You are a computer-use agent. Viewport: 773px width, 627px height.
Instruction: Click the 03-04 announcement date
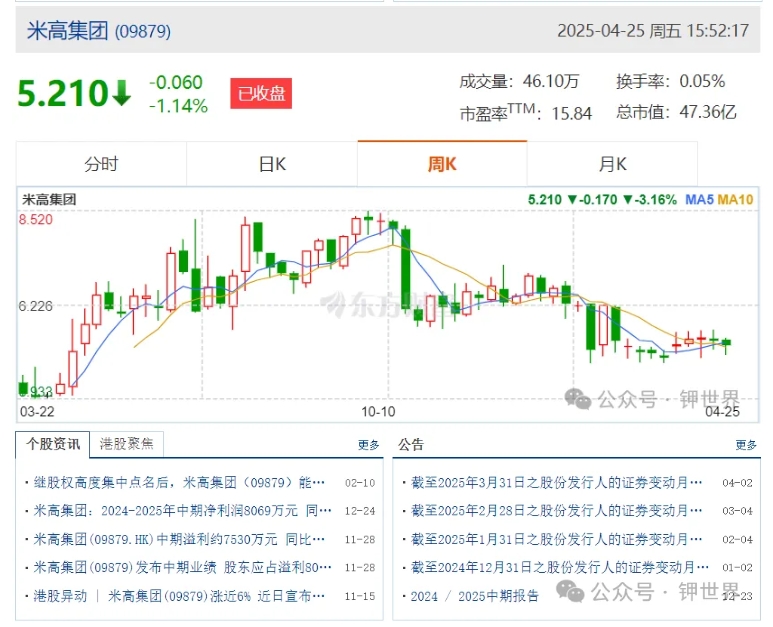click(738, 511)
